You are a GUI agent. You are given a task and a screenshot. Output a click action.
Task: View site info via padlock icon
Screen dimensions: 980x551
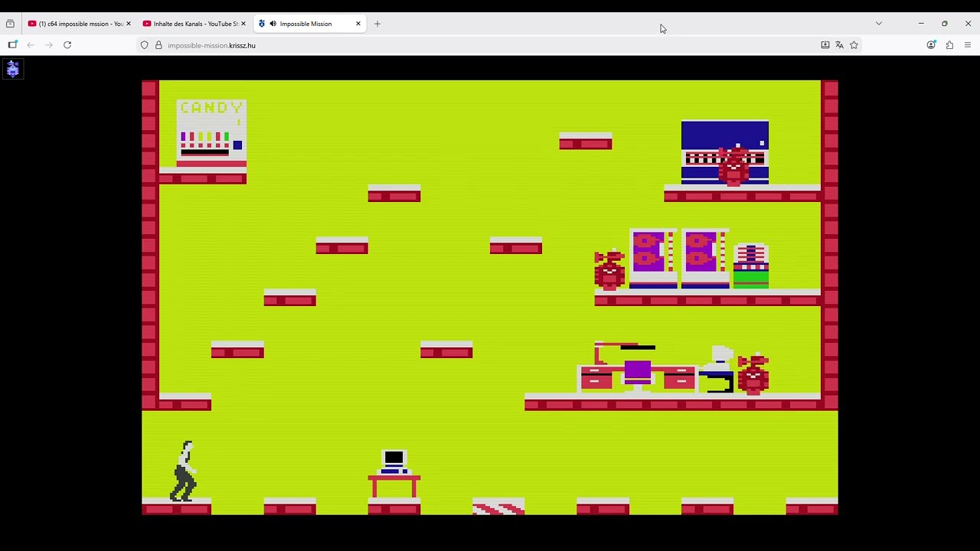point(158,45)
